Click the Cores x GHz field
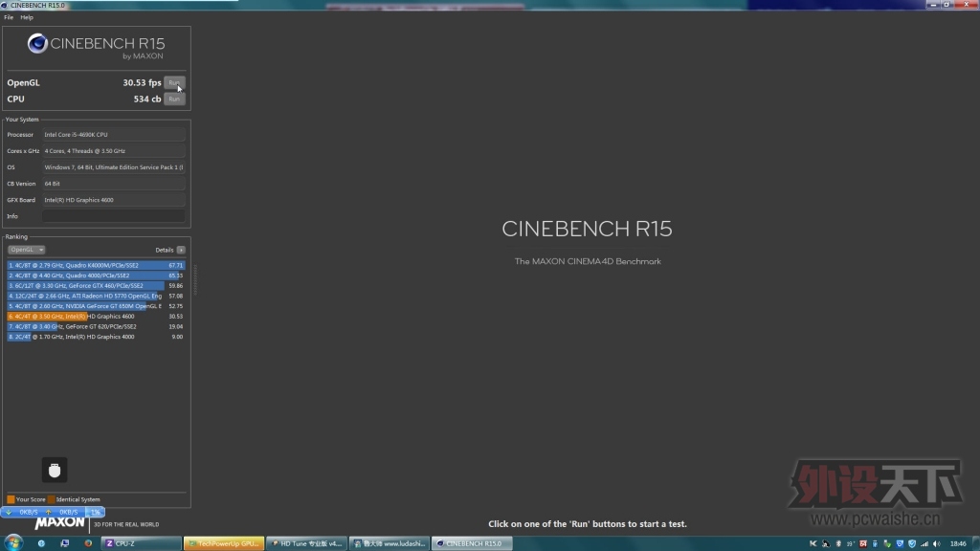 click(114, 150)
